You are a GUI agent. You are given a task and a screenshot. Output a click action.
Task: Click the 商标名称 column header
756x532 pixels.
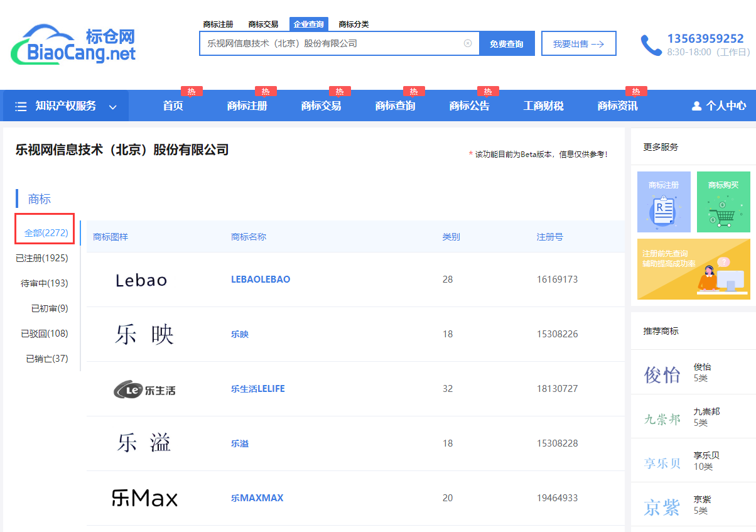point(249,237)
